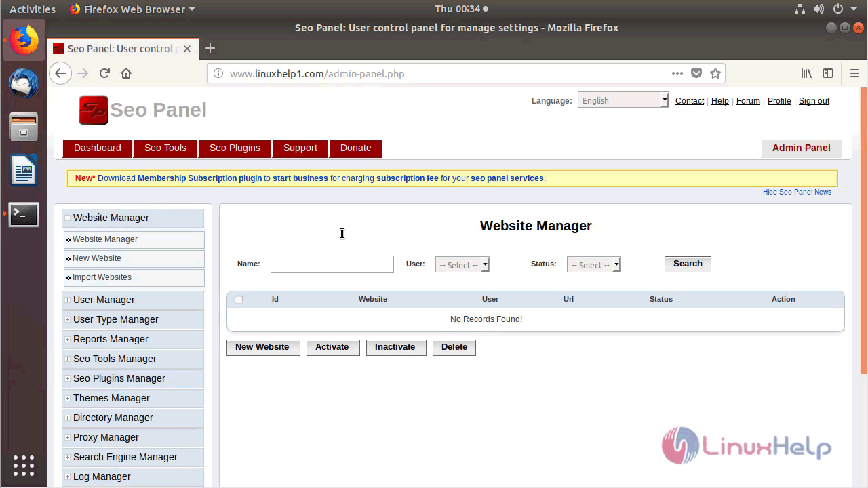Screen dimensions: 868x488
Task: Open Firefox Web Browser app menu
Action: pos(132,9)
